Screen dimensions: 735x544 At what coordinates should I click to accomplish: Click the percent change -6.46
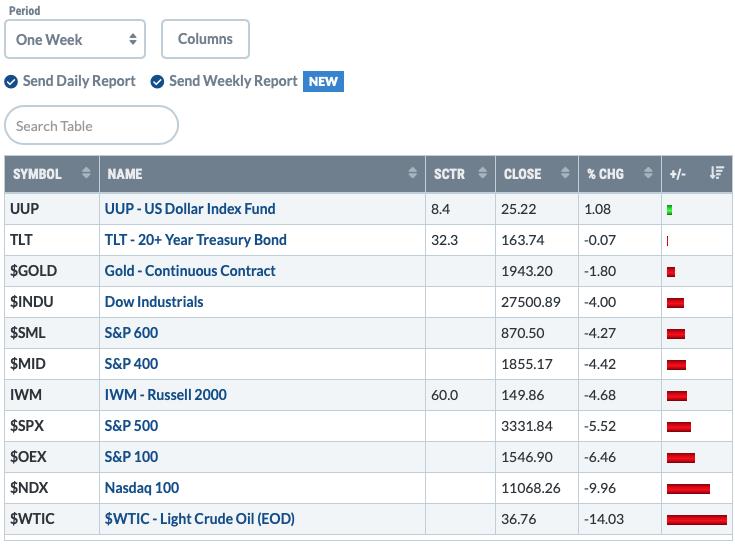click(600, 457)
